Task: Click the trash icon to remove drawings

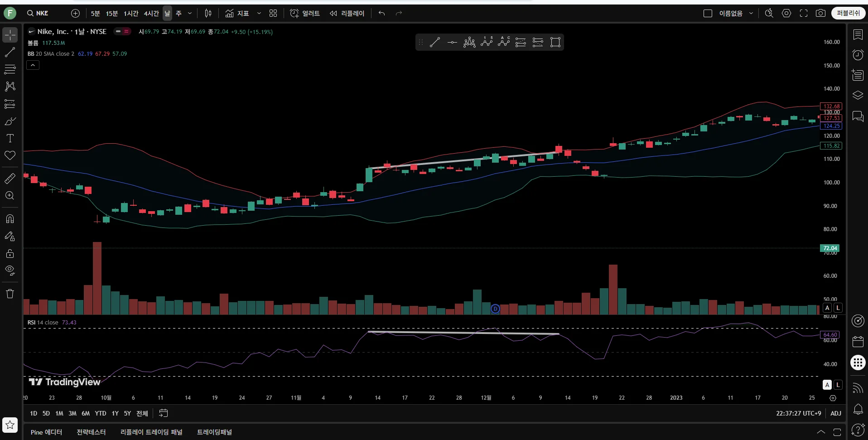Action: tap(10, 294)
